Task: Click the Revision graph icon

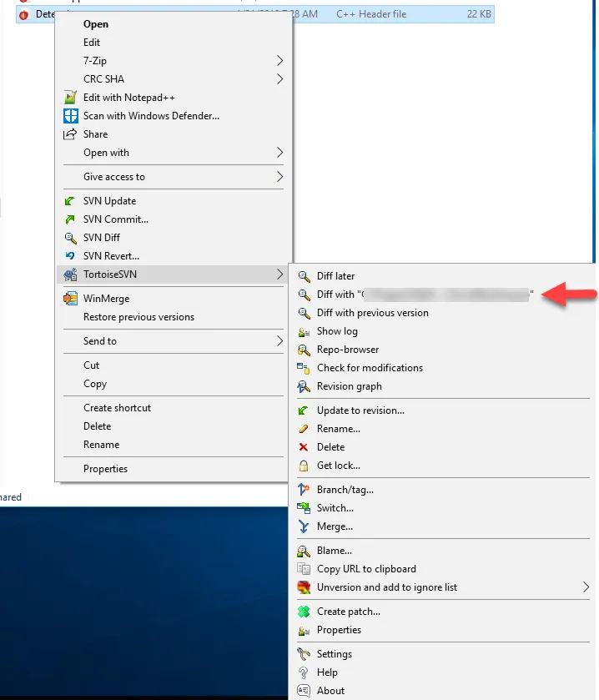Action: pyautogui.click(x=304, y=386)
